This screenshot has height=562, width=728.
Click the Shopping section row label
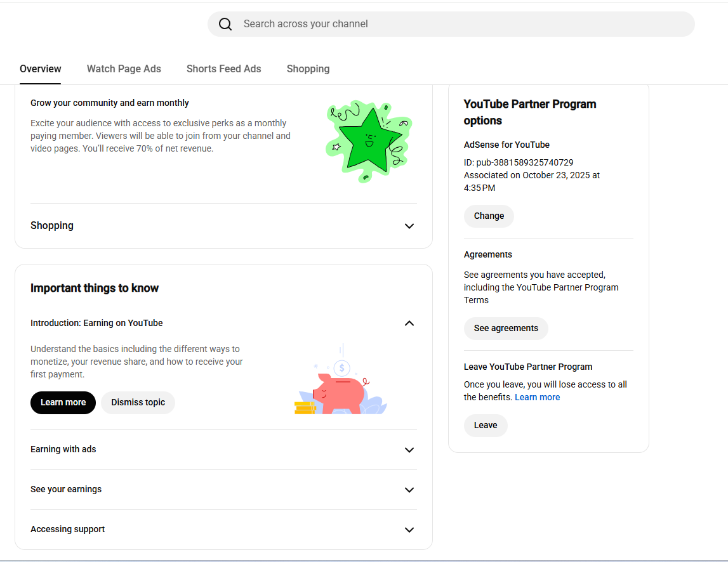pyautogui.click(x=52, y=226)
